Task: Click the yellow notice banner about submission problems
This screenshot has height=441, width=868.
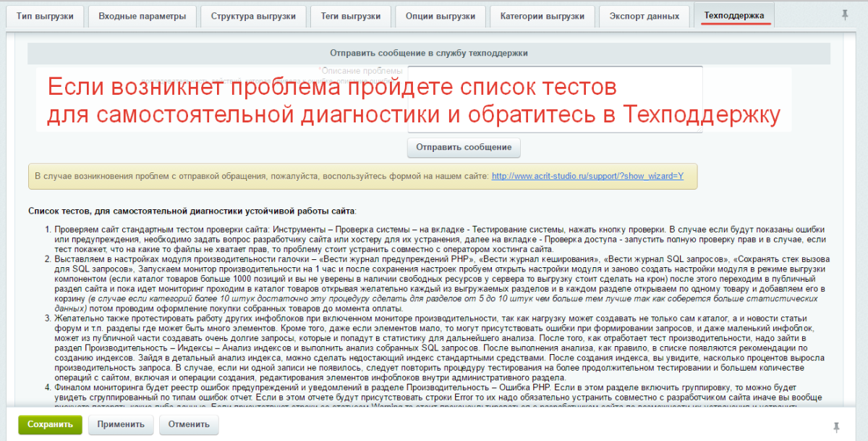Action: (x=362, y=175)
